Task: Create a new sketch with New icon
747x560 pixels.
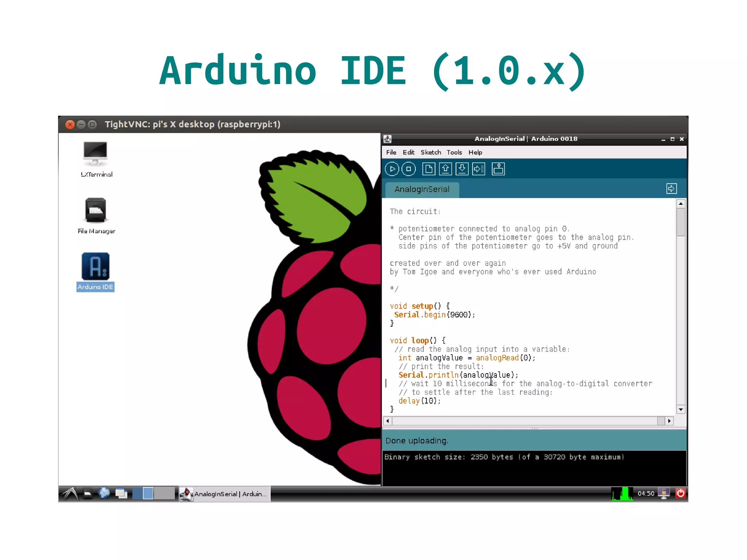Action: [x=429, y=169]
